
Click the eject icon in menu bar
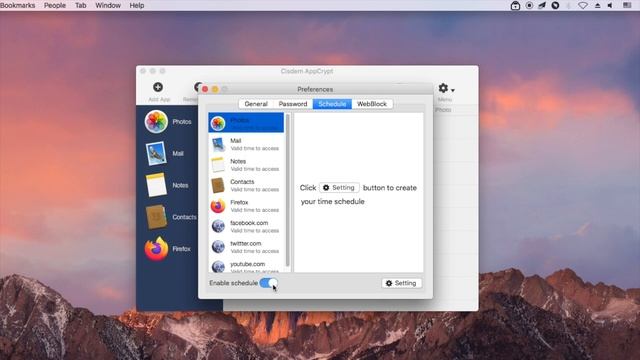click(x=598, y=5)
